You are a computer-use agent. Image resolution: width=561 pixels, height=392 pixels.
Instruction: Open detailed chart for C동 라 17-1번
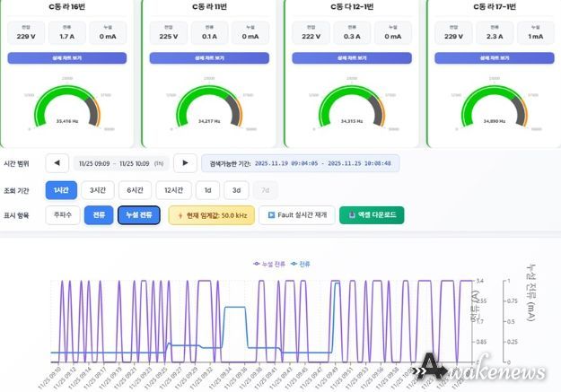pos(490,58)
